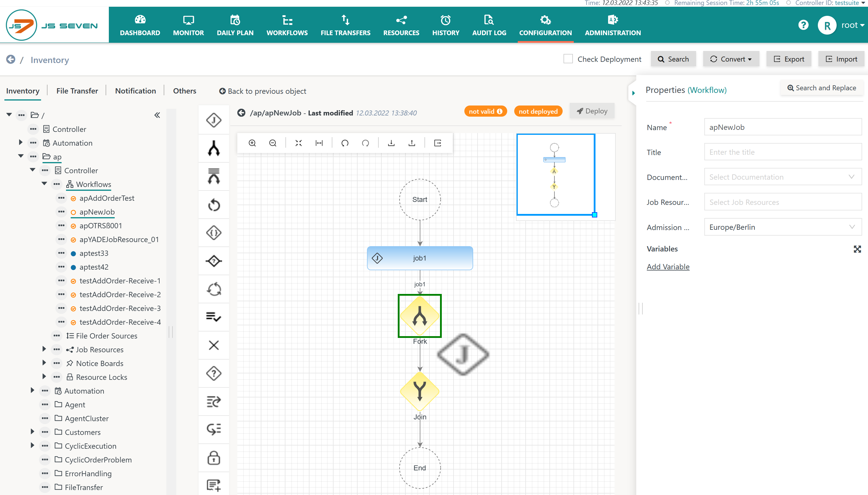Select the job1 node in the workflow
This screenshot has width=868, height=495.
[419, 258]
